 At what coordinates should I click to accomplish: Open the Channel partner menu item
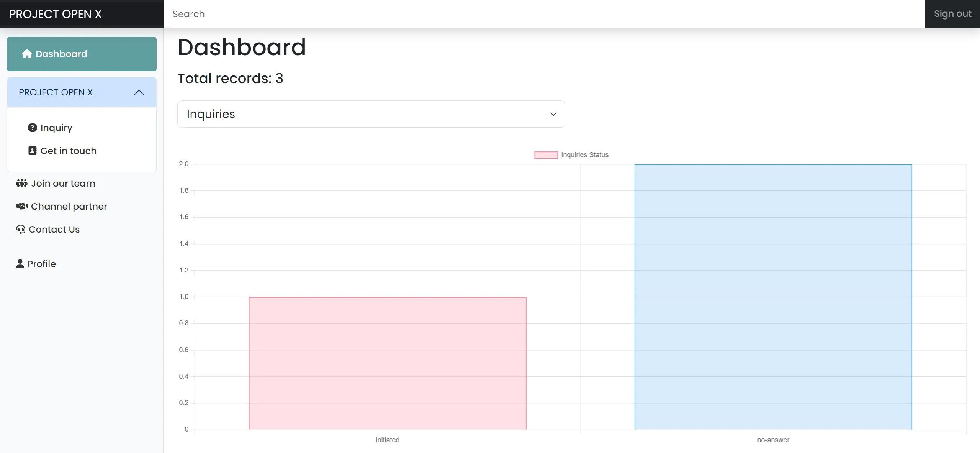tap(61, 206)
